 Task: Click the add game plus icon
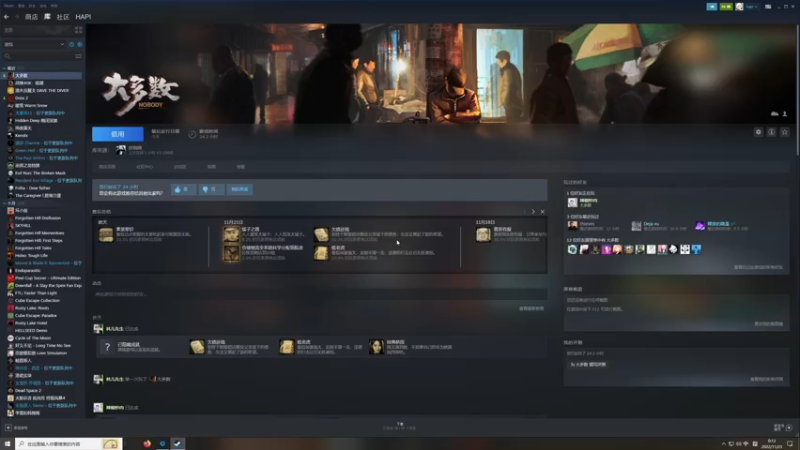8,428
